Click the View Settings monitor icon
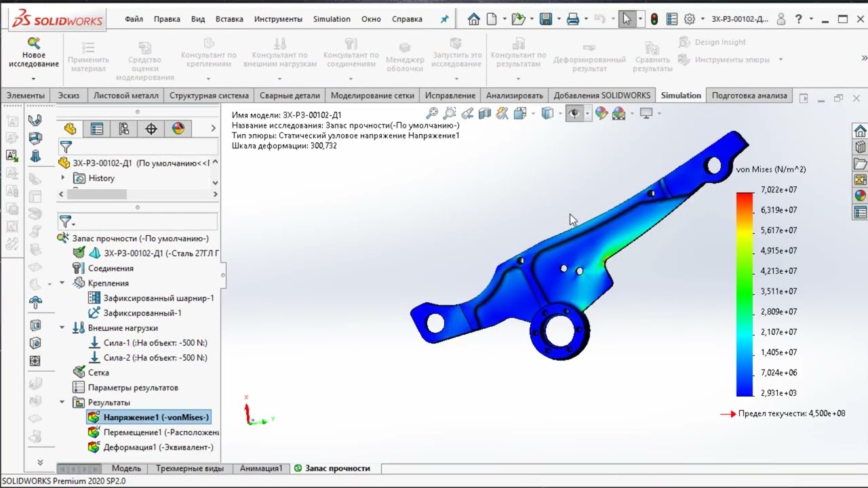 (646, 113)
